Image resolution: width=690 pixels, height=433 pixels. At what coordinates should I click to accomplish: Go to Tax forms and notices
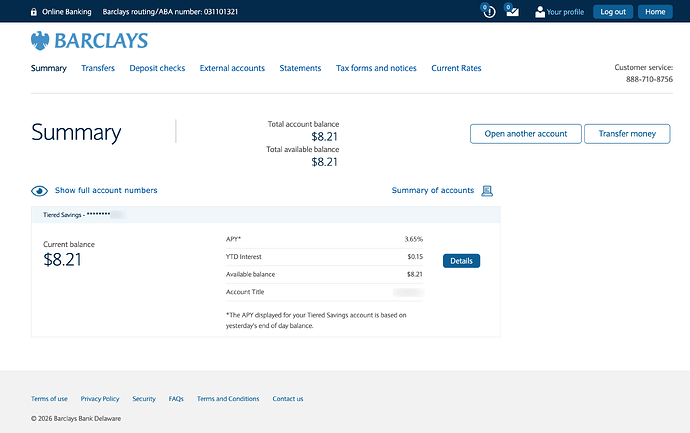click(x=376, y=68)
